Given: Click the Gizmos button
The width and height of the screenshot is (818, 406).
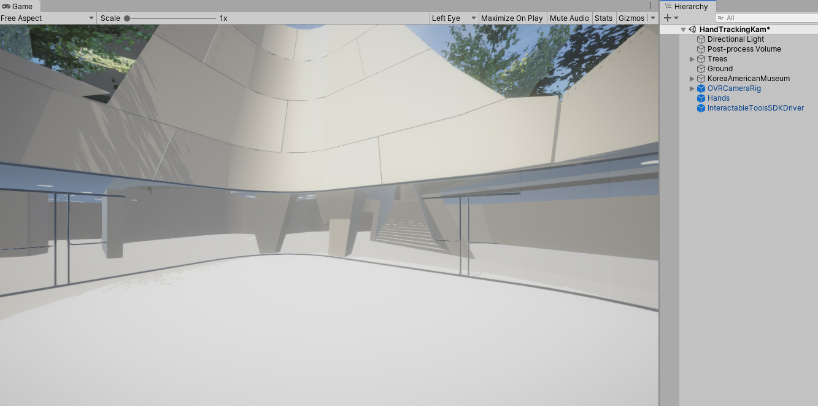Looking at the screenshot, I should point(631,18).
